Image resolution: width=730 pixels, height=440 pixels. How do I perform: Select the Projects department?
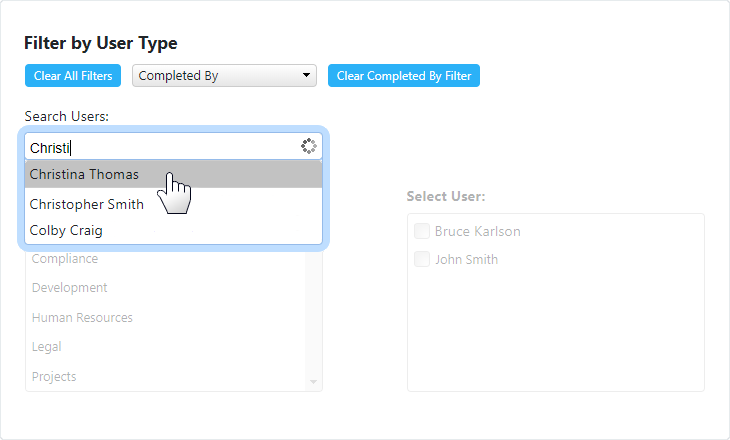coord(54,376)
